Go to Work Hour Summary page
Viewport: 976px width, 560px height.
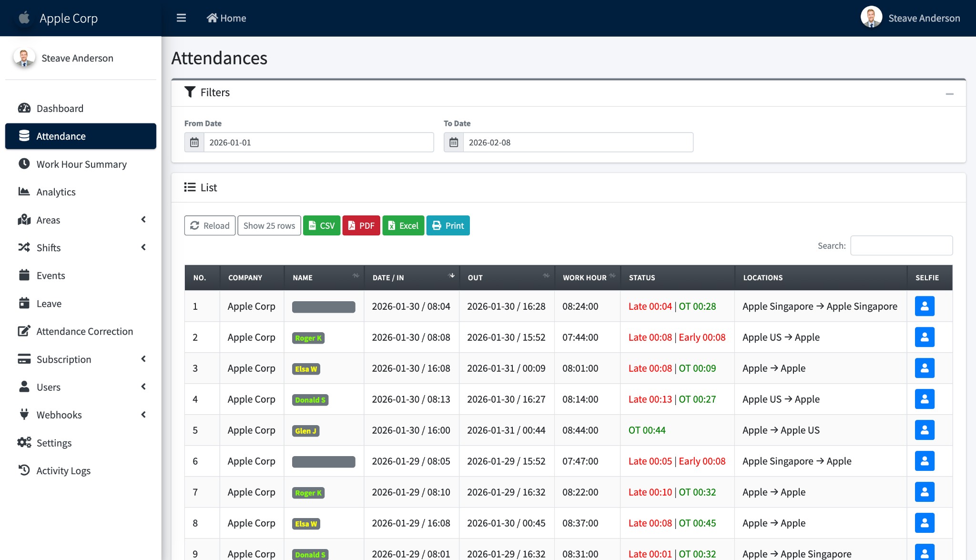81,164
